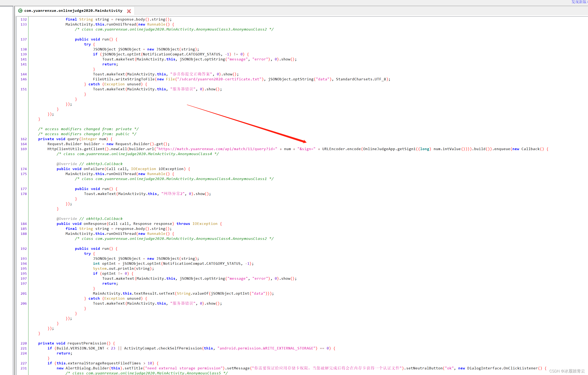Click line number 220 in the gutter
This screenshot has height=375, width=588.
(x=24, y=343)
